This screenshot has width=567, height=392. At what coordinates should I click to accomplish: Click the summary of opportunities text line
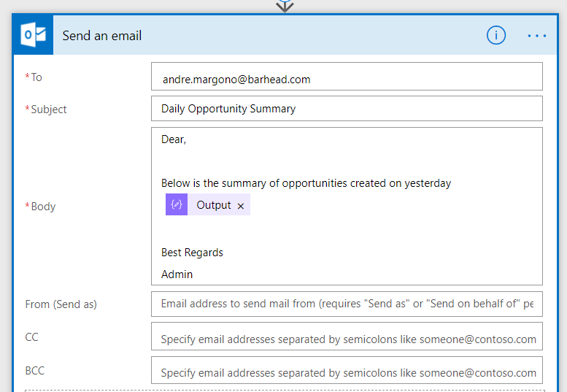click(x=306, y=183)
